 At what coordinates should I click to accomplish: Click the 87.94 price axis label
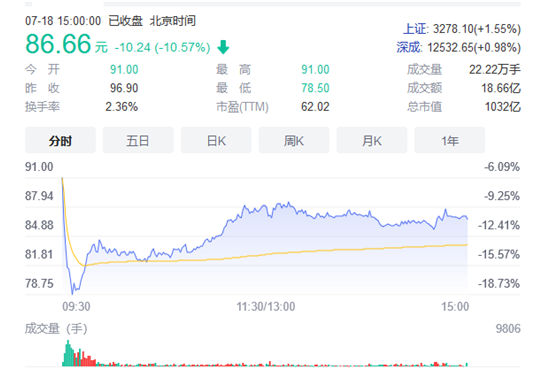(39, 196)
